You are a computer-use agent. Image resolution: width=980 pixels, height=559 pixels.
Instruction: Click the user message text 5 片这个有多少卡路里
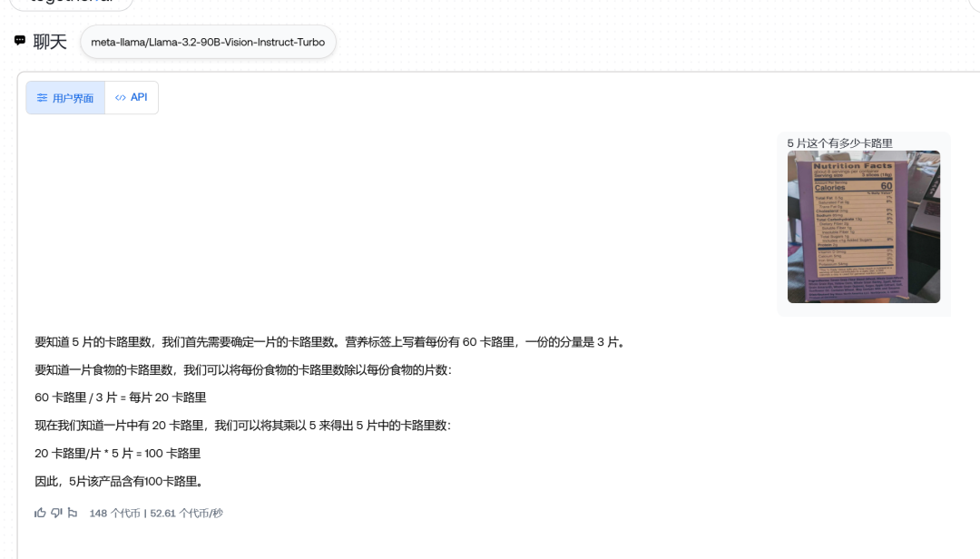pyautogui.click(x=839, y=143)
